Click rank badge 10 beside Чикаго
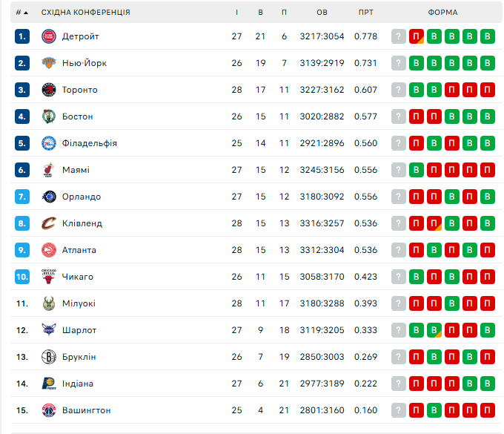 [x=22, y=277]
